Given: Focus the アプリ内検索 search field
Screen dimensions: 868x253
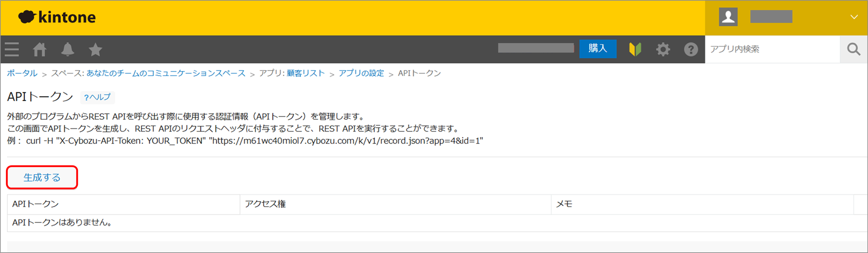Looking at the screenshot, I should 773,49.
